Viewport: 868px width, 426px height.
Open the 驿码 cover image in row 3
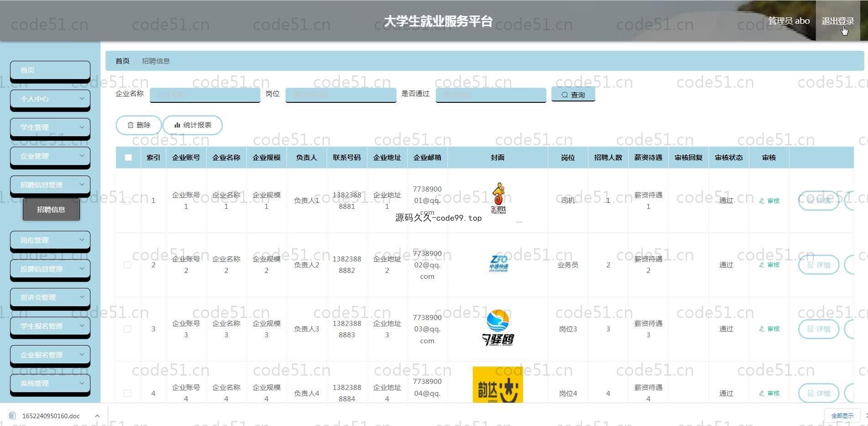[498, 328]
